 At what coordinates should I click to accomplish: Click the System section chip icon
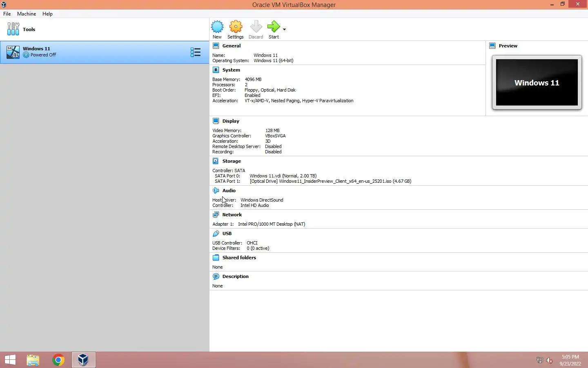[216, 70]
